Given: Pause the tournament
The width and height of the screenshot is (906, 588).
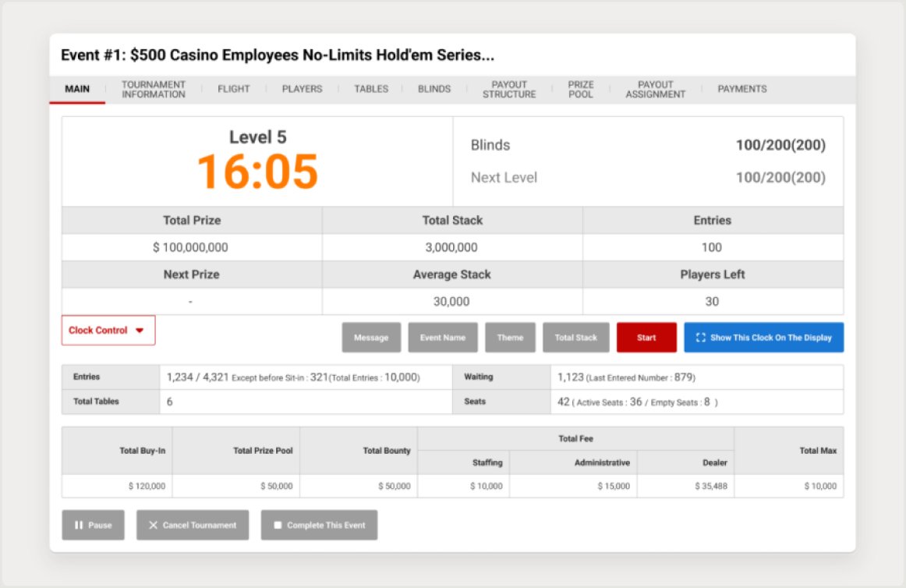Looking at the screenshot, I should [x=93, y=525].
